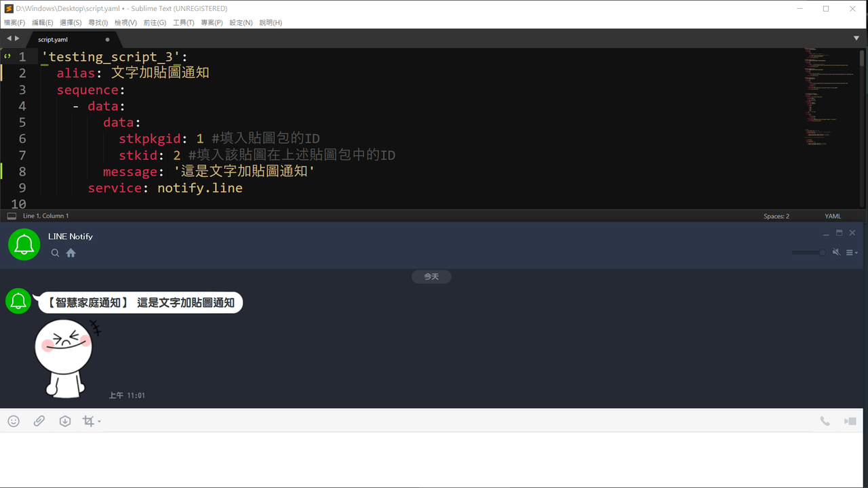
Task: Click the 今天 date label
Action: [431, 277]
